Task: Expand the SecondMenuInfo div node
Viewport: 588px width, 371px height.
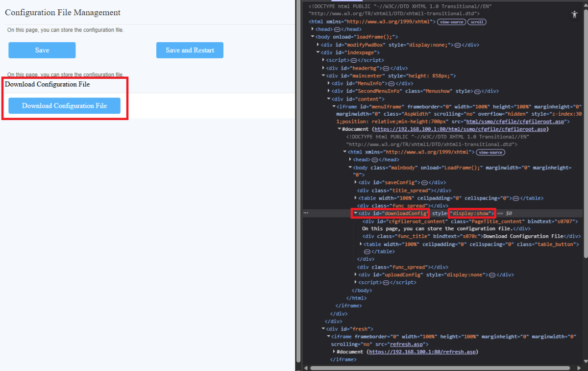Action: click(x=328, y=91)
